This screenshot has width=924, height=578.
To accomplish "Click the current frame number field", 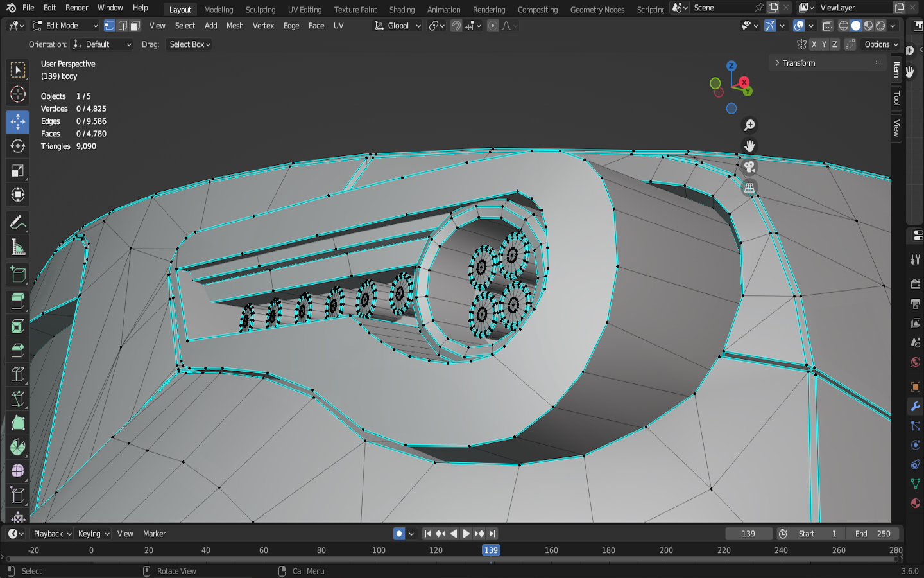I will point(749,534).
